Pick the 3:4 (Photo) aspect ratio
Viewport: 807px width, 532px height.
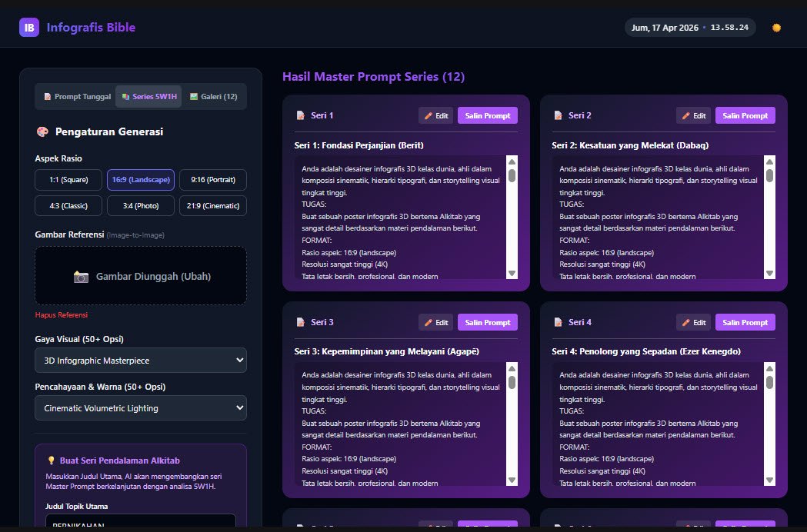(141, 206)
